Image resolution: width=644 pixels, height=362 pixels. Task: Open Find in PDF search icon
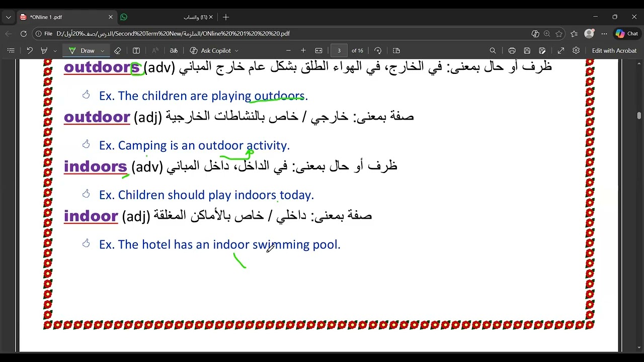click(x=493, y=50)
